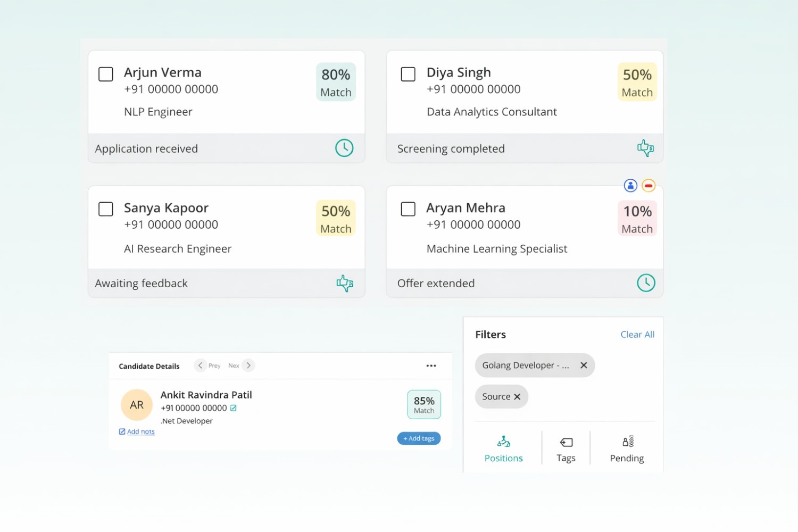
Task: Go to previous candidate with left chevron
Action: (x=200, y=365)
